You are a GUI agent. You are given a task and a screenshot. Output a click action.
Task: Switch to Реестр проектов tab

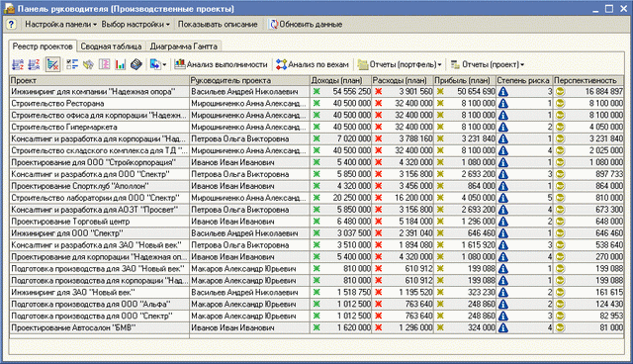click(42, 46)
